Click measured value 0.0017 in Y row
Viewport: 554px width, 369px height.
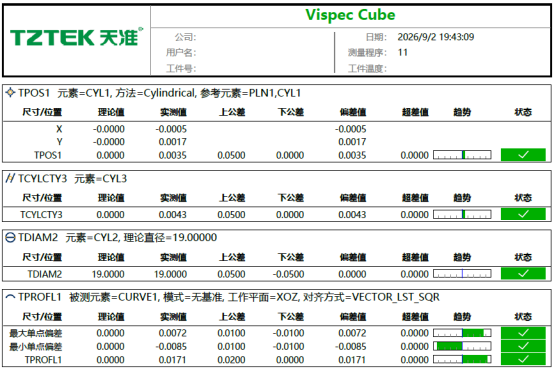click(x=172, y=142)
